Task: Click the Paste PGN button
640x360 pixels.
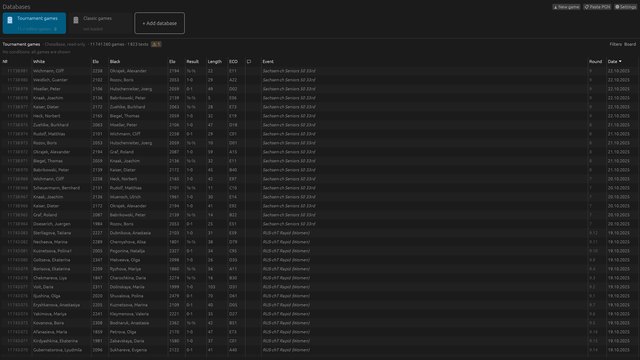Action: pyautogui.click(x=597, y=7)
